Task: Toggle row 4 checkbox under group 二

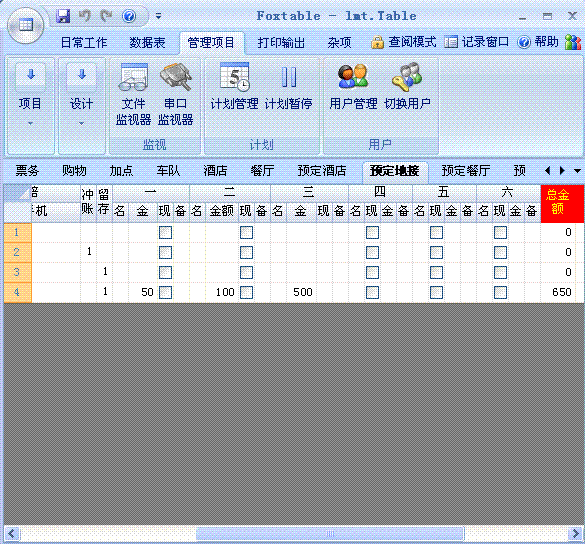Action: coord(246,292)
